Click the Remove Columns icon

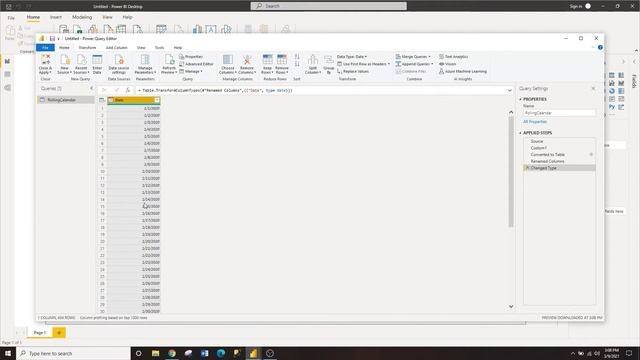click(x=247, y=60)
